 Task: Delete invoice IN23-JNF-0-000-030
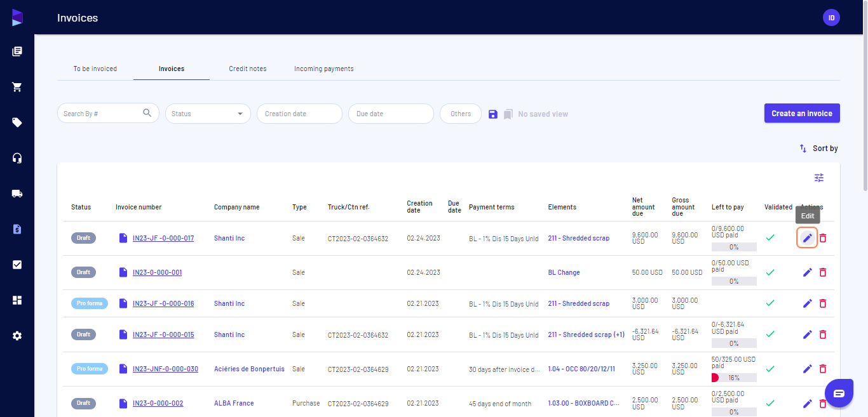point(823,369)
